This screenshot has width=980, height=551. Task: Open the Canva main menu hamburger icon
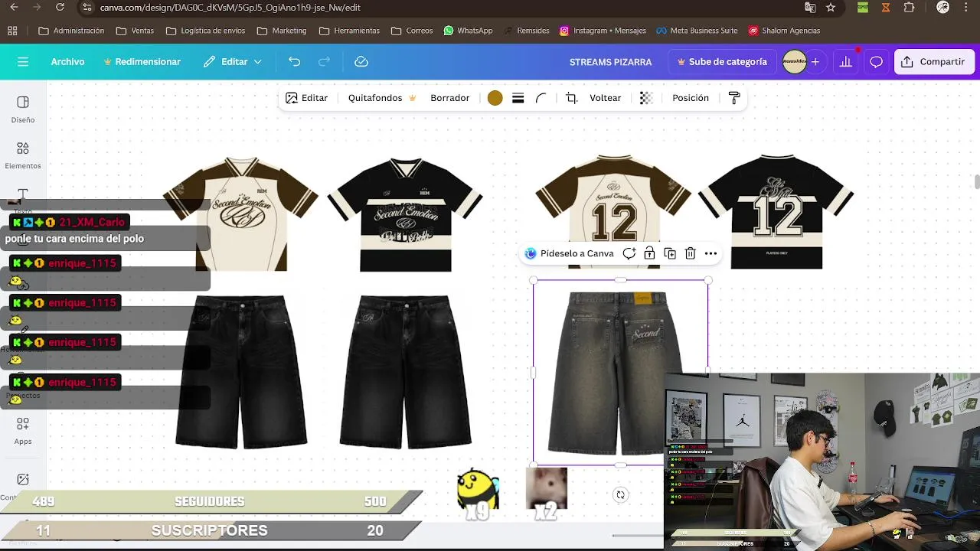point(22,62)
